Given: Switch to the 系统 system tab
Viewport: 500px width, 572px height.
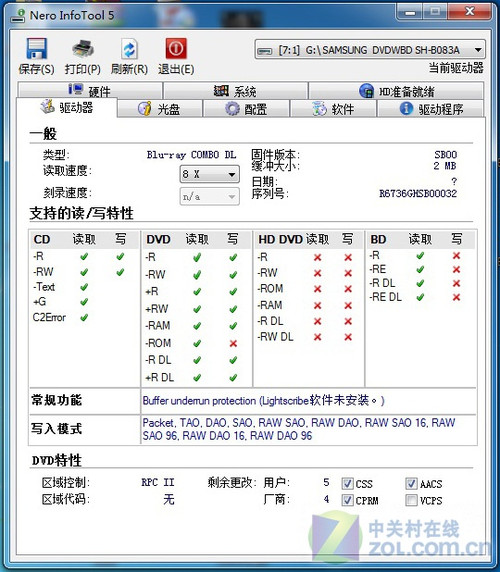Looking at the screenshot, I should 235,90.
